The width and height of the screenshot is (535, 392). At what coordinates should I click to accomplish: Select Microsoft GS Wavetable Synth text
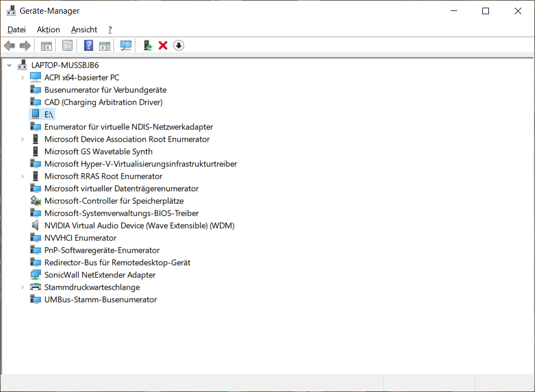coord(98,151)
